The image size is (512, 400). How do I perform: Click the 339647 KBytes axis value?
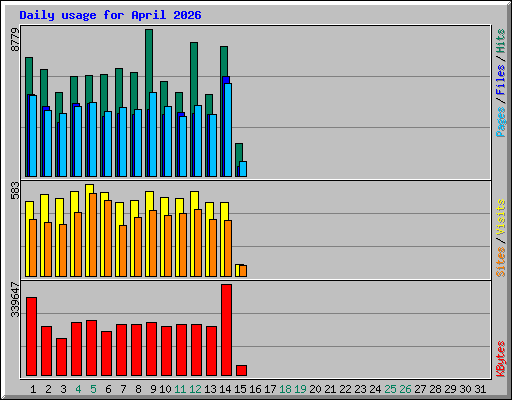pyautogui.click(x=15, y=299)
